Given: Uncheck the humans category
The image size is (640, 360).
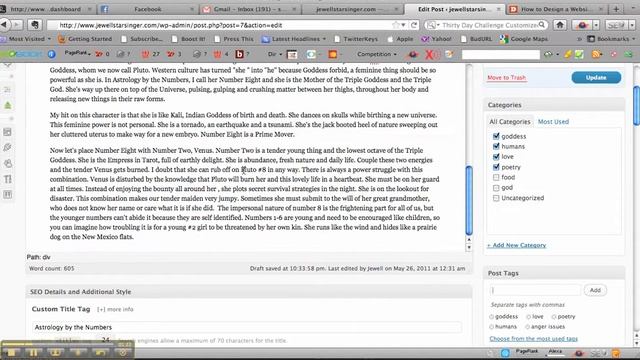Looking at the screenshot, I should [x=496, y=146].
